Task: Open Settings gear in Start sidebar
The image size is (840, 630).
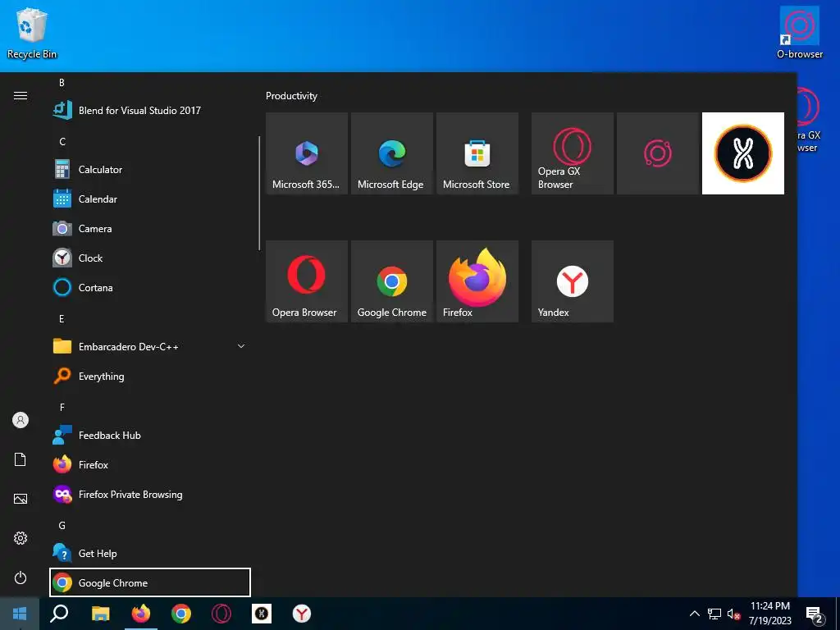Action: click(x=21, y=538)
